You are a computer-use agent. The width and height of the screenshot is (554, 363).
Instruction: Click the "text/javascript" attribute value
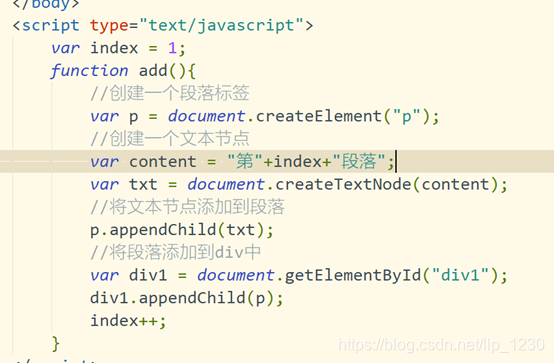point(222,26)
